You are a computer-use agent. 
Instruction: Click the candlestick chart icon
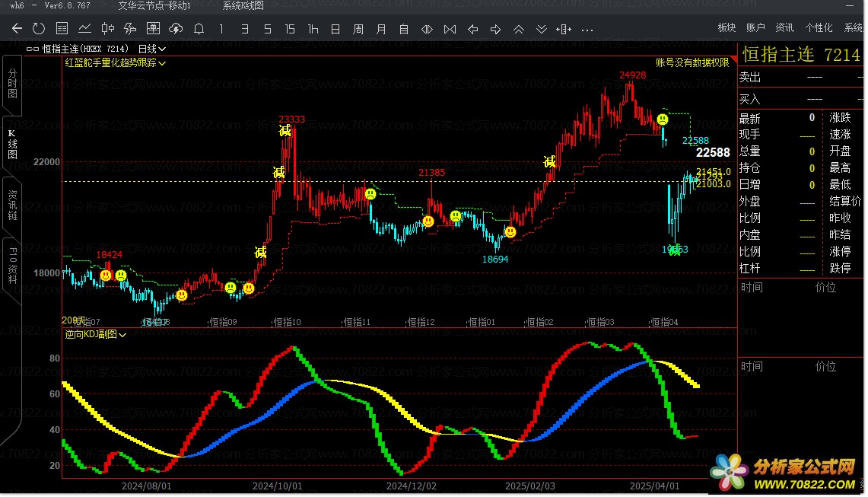tap(108, 29)
